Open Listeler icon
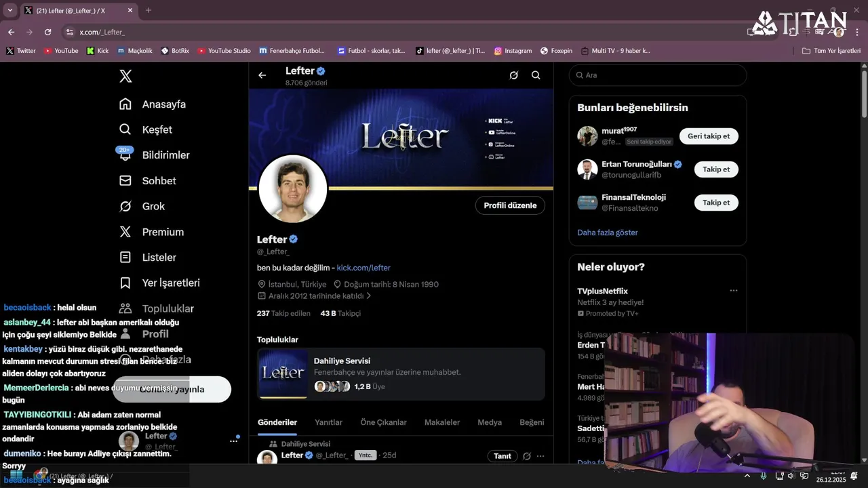868x488 pixels. 125,258
